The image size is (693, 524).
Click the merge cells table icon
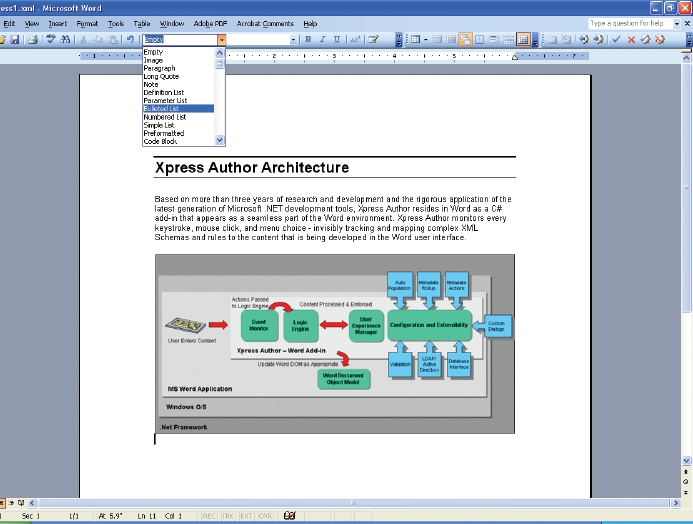pyautogui.click(x=494, y=40)
